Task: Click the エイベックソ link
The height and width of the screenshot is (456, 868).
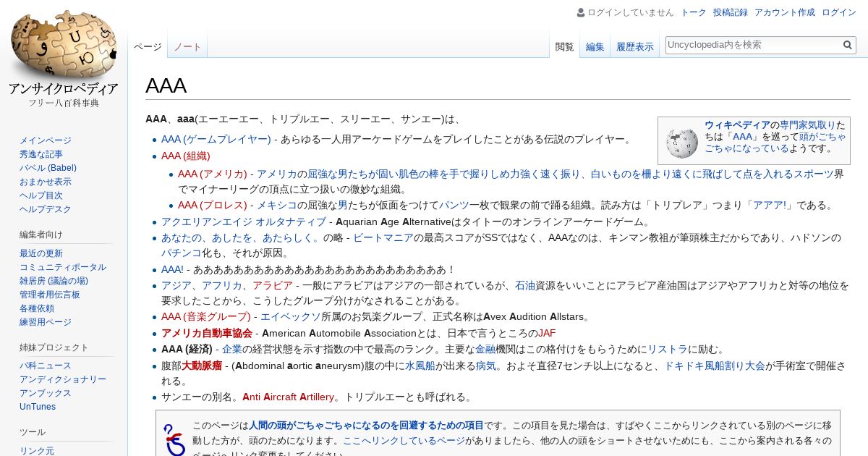Action: click(x=291, y=316)
